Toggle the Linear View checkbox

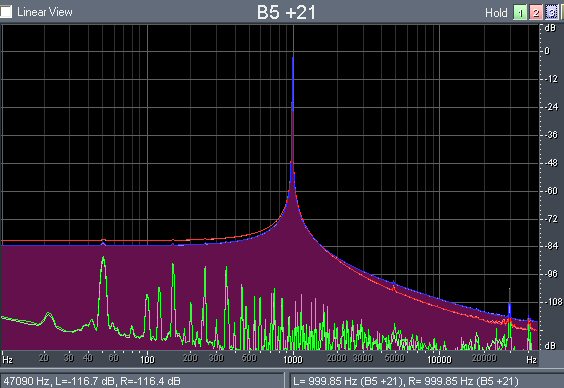6,12
